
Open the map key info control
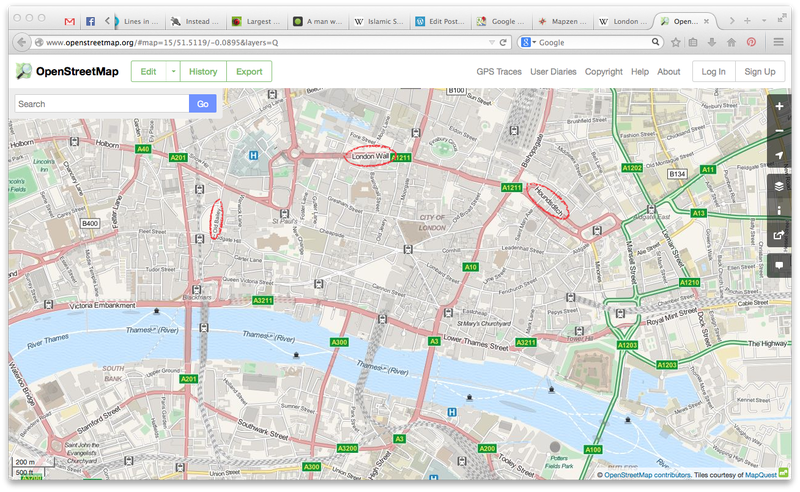pyautogui.click(x=779, y=210)
